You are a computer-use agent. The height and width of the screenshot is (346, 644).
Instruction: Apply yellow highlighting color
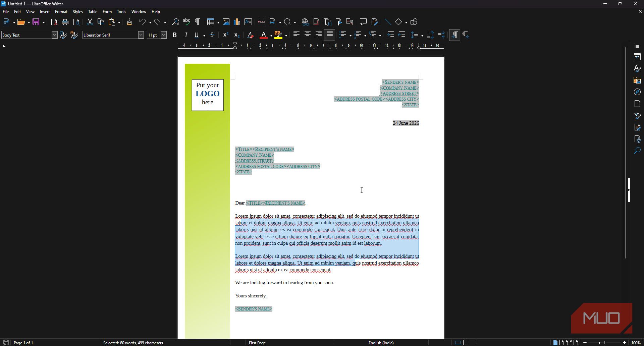tap(278, 35)
